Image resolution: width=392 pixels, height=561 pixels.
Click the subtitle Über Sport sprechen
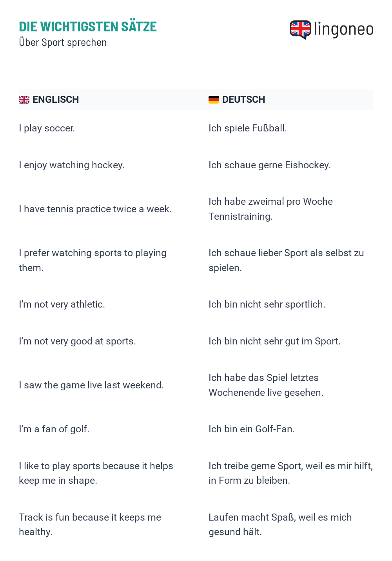(x=63, y=42)
